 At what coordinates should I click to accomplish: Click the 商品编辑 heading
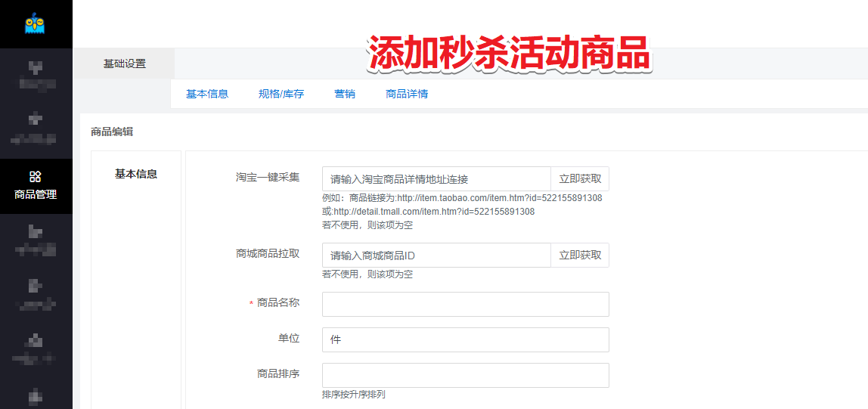(112, 132)
